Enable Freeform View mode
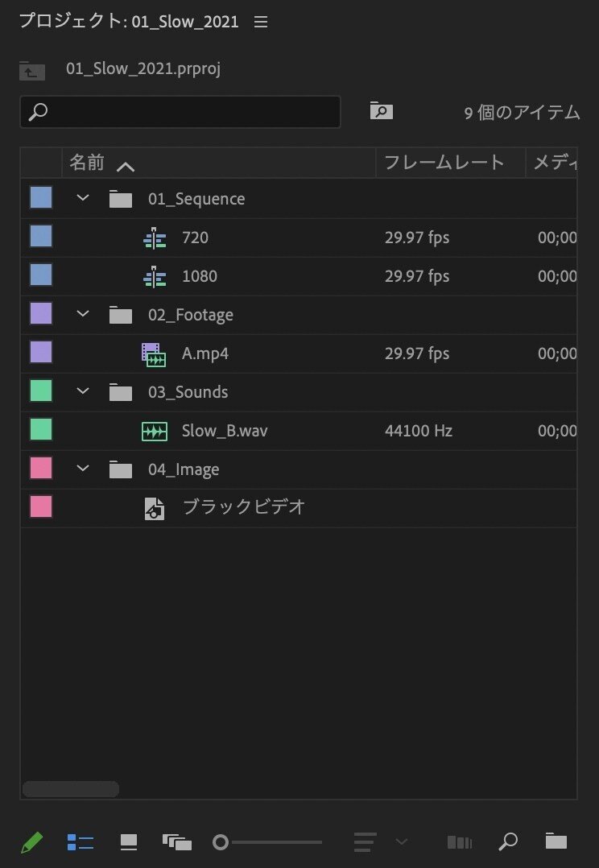The width and height of the screenshot is (599, 868). click(x=177, y=842)
